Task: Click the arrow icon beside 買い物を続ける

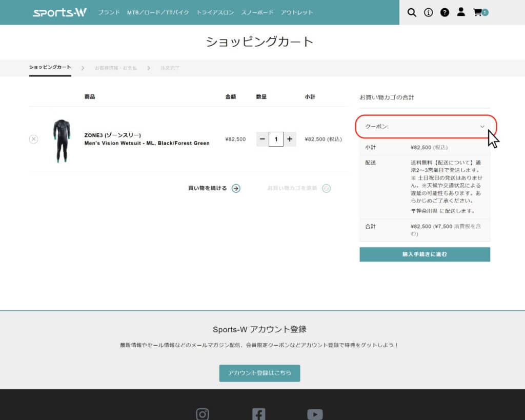Action: (236, 188)
